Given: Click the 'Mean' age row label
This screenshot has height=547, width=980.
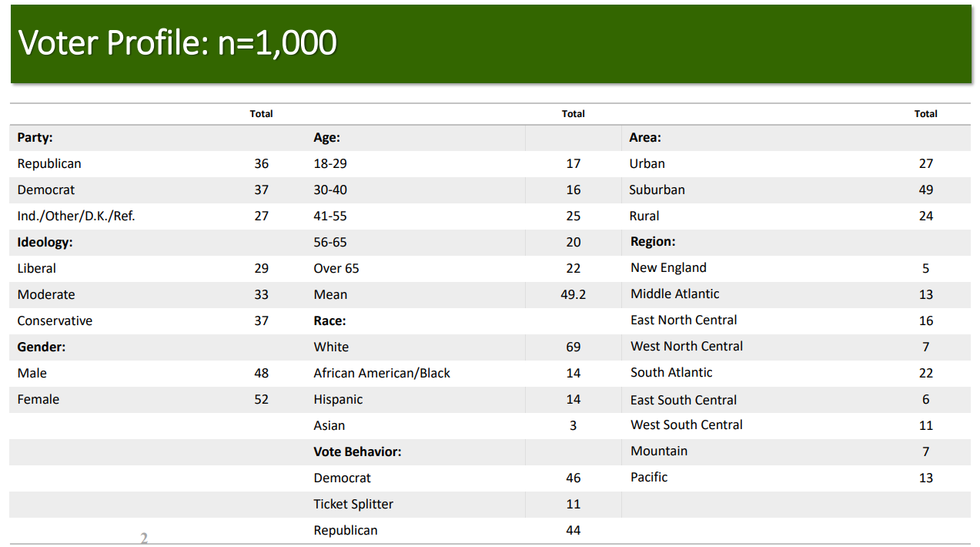Looking at the screenshot, I should pos(330,295).
